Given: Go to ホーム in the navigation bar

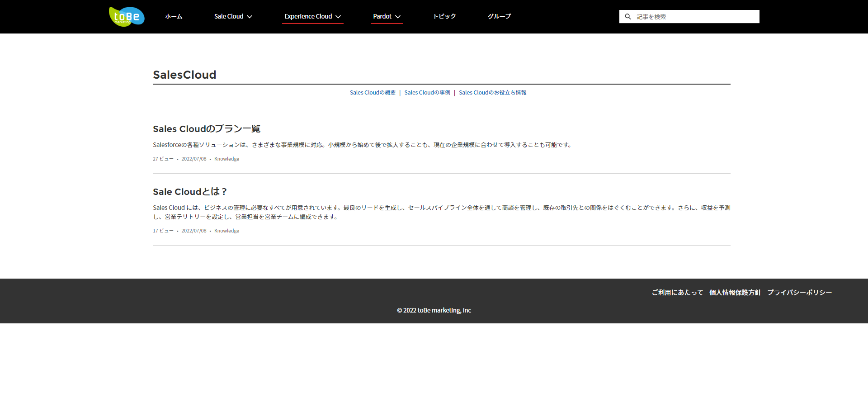Looking at the screenshot, I should (x=174, y=16).
